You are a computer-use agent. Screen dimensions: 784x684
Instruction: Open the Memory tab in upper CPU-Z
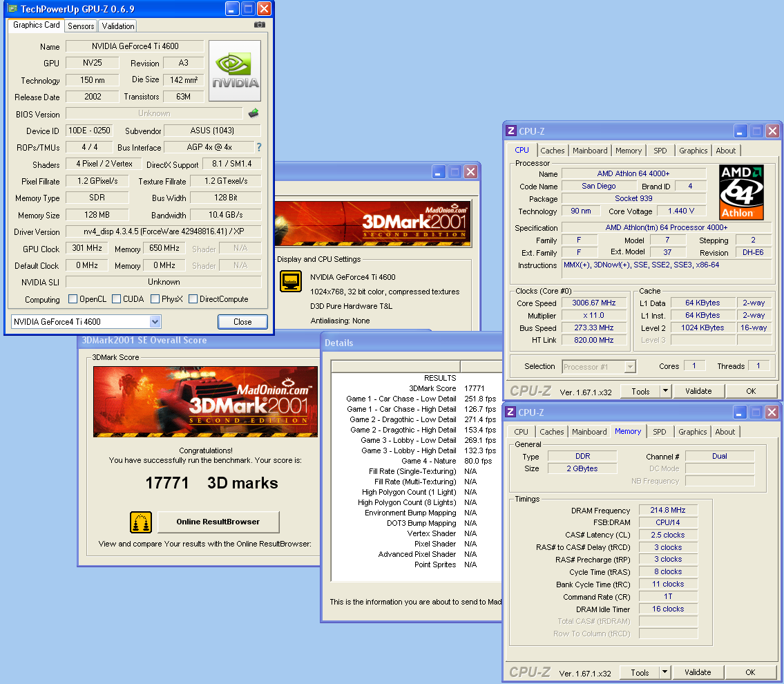click(x=629, y=151)
